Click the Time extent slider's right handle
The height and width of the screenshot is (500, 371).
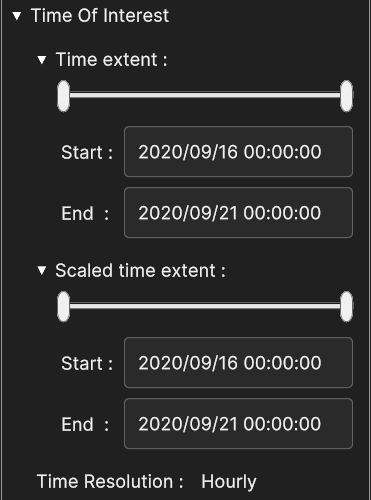click(x=346, y=96)
